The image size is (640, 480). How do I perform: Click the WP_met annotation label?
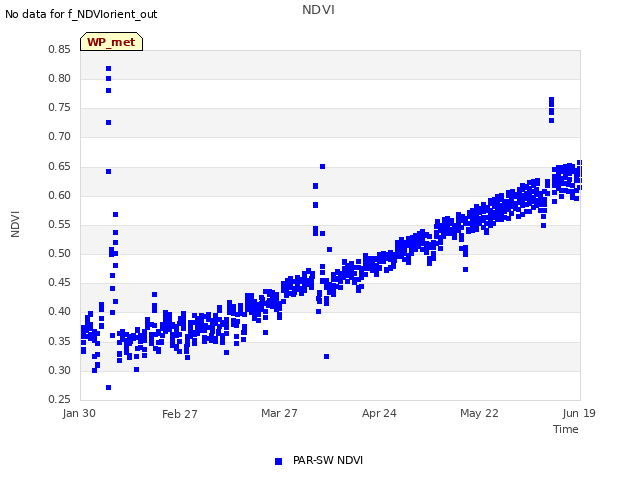pyautogui.click(x=111, y=42)
